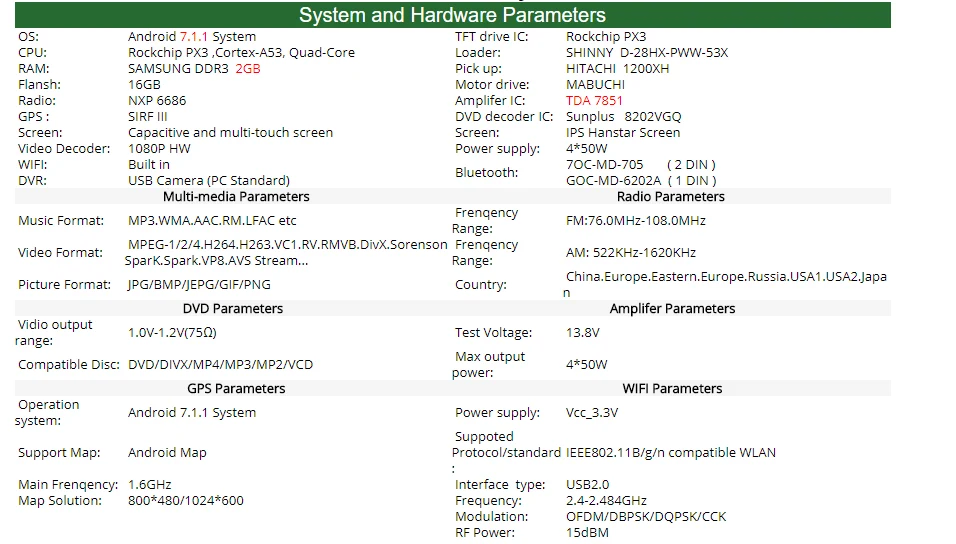956x544 pixels.
Task: Click the SHINNY D-28HX-PWW-53X loader value
Action: pos(647,52)
